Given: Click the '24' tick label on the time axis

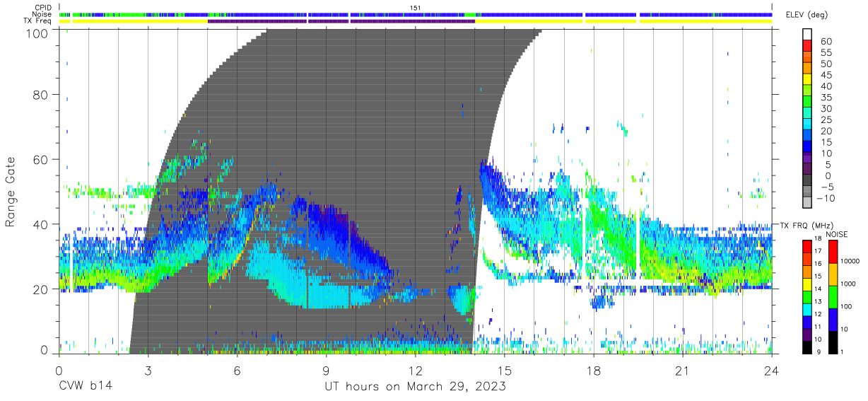Looking at the screenshot, I should (772, 371).
